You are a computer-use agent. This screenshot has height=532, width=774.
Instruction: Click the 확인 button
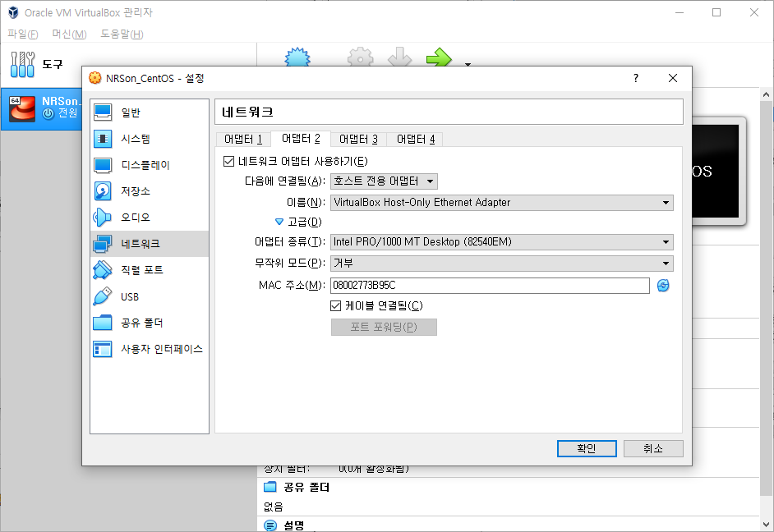tap(587, 449)
